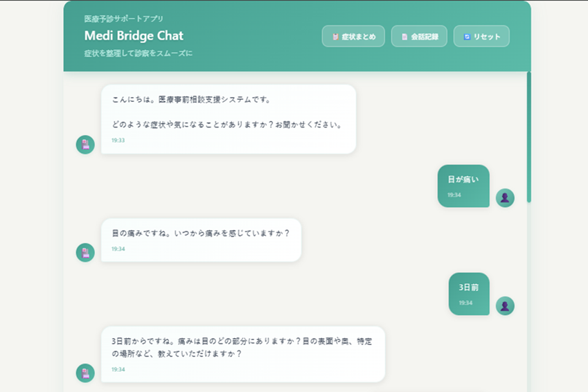Click the chat scrollbar thumb
588x392 pixels.
pyautogui.click(x=529, y=139)
